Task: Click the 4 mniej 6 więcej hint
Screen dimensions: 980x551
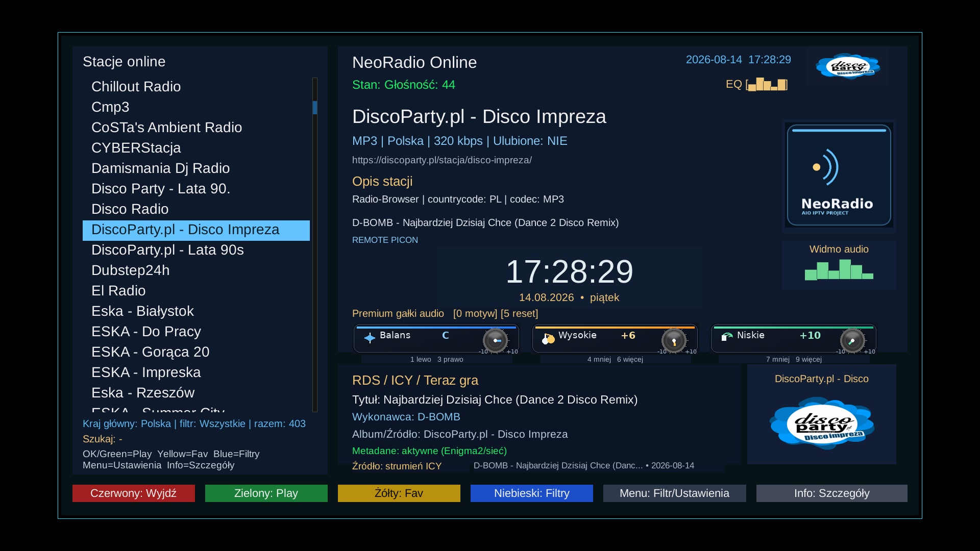Action: pyautogui.click(x=615, y=359)
